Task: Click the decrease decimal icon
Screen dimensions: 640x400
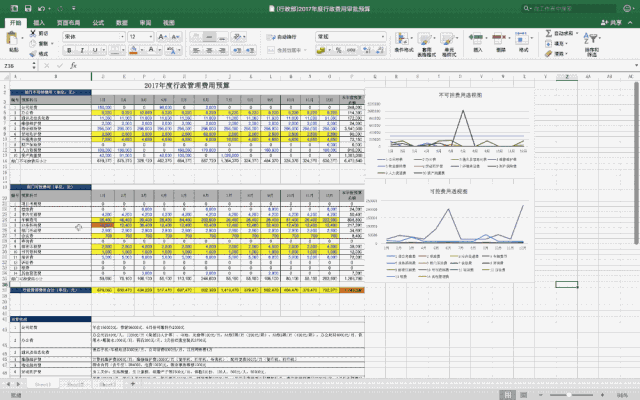Action: 380,50
